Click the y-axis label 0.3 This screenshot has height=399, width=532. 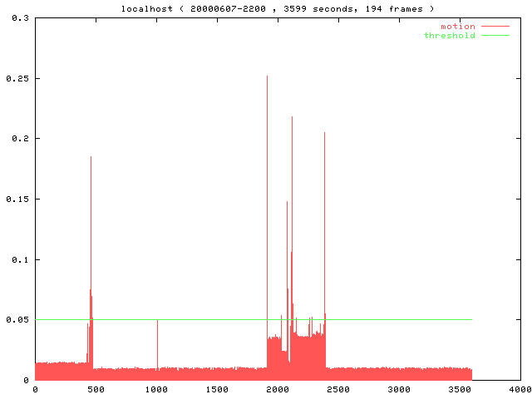click(18, 17)
